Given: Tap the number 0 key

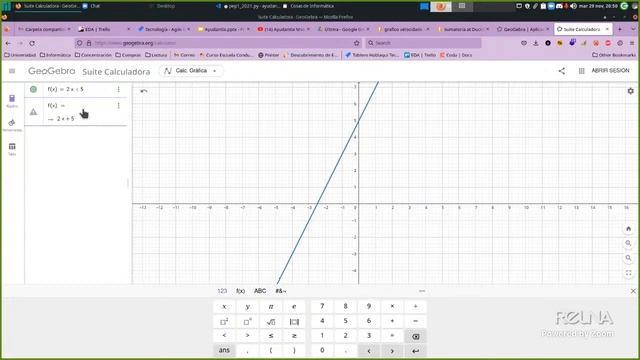Looking at the screenshot, I should pyautogui.click(x=322, y=350).
